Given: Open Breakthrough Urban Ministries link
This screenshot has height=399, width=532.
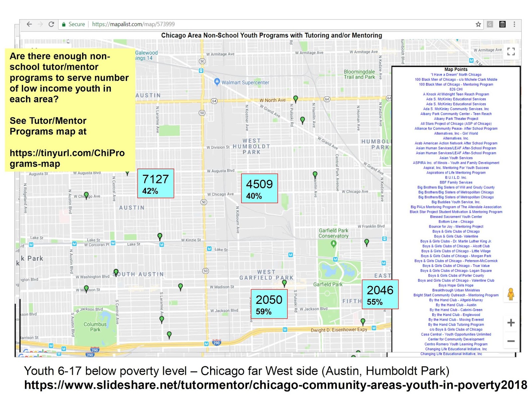Looking at the screenshot, I should (x=456, y=290).
